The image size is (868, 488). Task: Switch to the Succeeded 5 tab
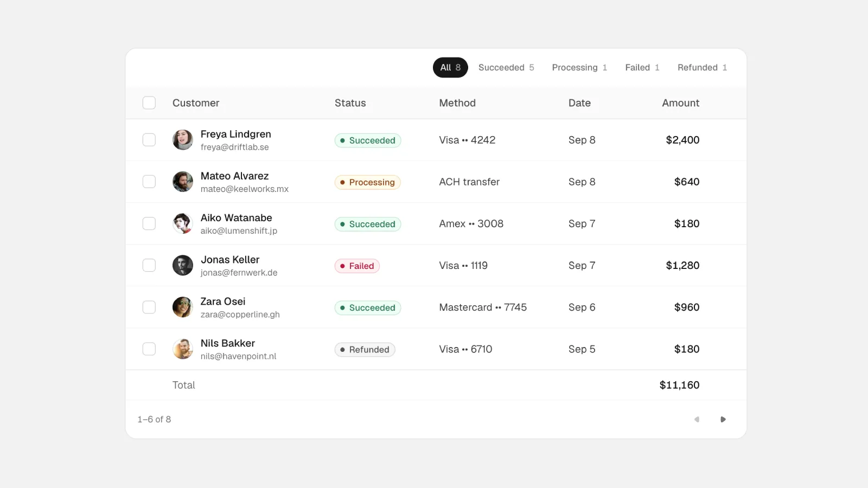pos(506,67)
